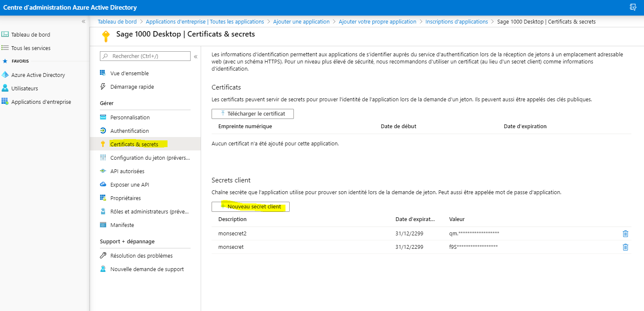The width and height of the screenshot is (644, 311).
Task: Click Télécharger le certificat button
Action: point(253,113)
